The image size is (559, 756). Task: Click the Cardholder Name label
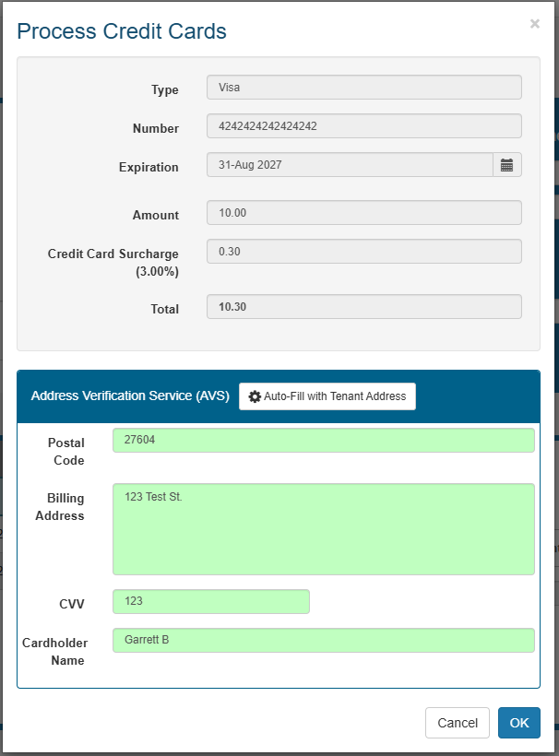tap(55, 652)
